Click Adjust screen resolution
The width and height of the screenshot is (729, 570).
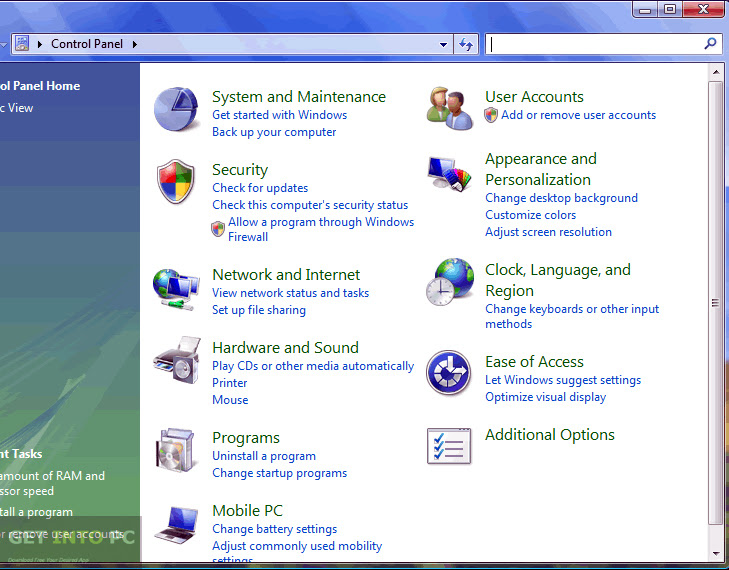point(548,232)
